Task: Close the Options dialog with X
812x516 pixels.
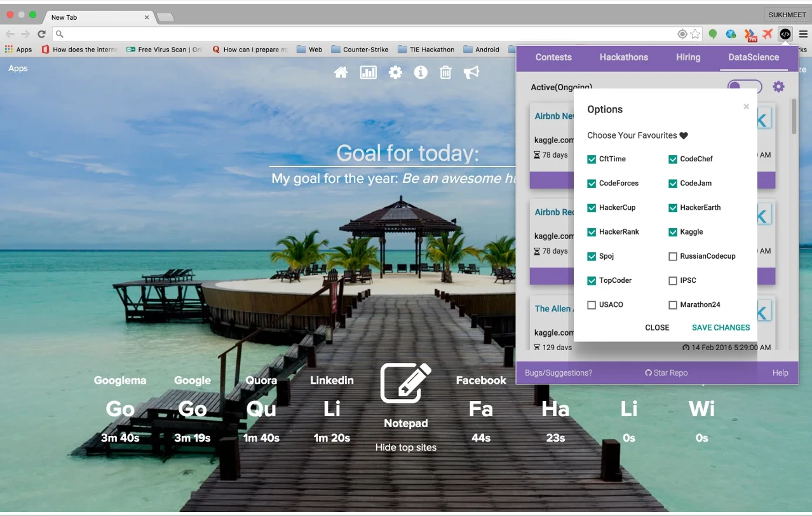Action: 747,107
